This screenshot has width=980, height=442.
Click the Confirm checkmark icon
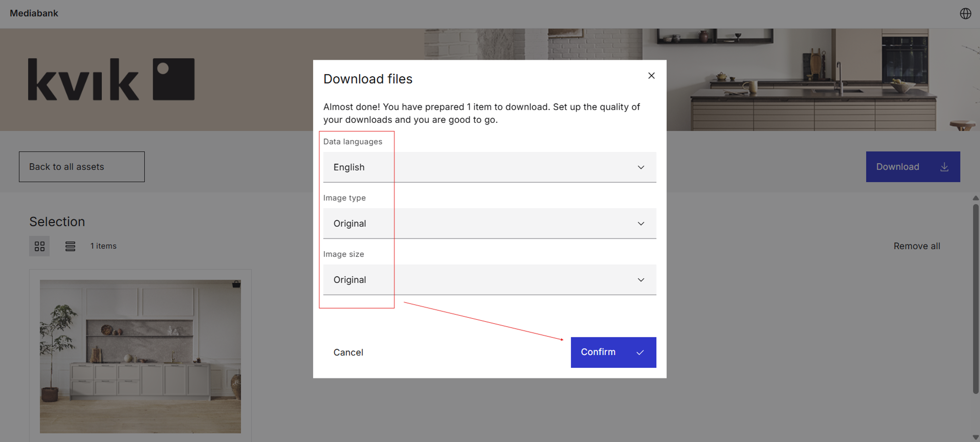click(640, 353)
